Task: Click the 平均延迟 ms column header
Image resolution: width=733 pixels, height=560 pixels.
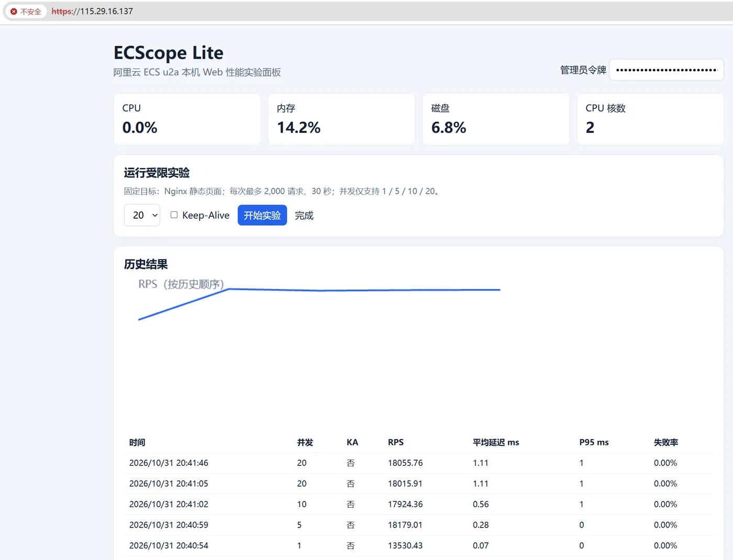Action: pos(496,442)
